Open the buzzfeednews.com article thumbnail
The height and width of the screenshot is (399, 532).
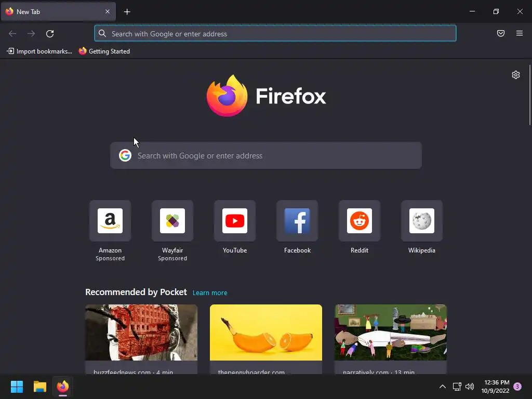(141, 332)
